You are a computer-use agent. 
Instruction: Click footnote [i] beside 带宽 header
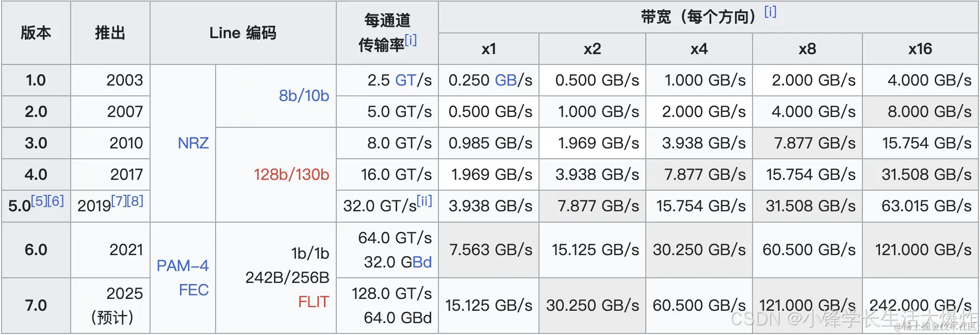point(770,12)
